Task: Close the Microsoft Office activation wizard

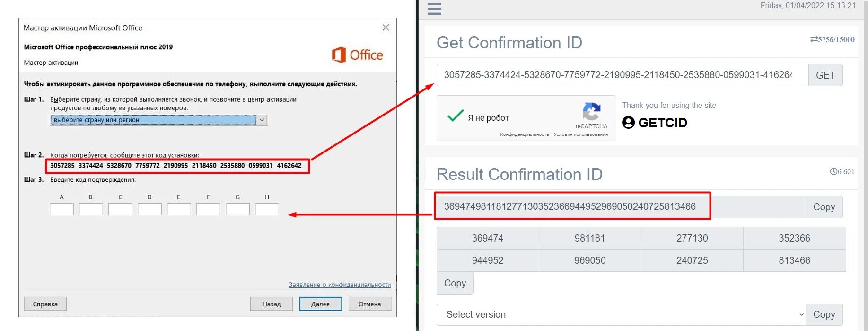Action: pyautogui.click(x=386, y=27)
